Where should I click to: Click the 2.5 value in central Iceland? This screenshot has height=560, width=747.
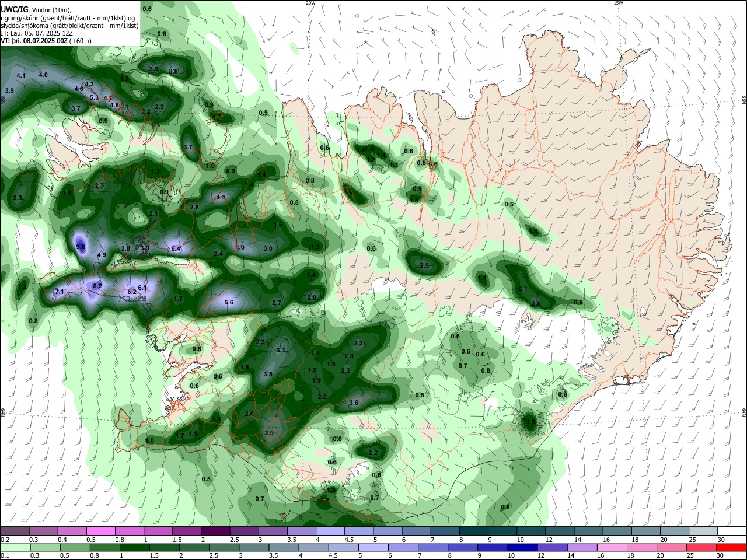coord(424,266)
